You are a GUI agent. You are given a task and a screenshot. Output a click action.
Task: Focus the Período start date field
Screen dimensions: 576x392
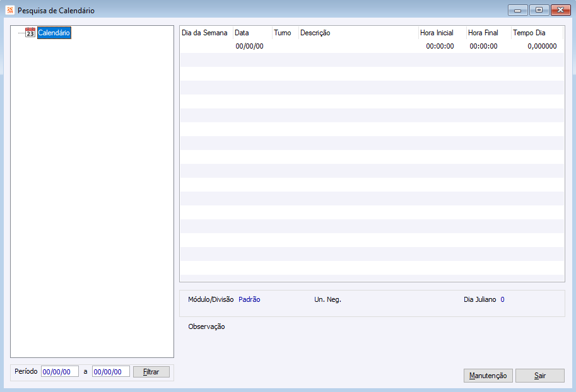[60, 371]
